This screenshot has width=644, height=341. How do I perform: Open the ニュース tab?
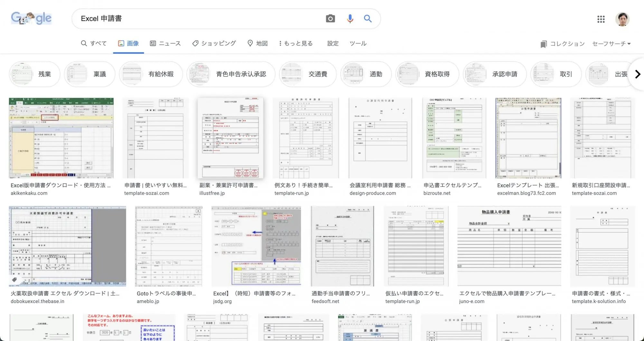166,43
